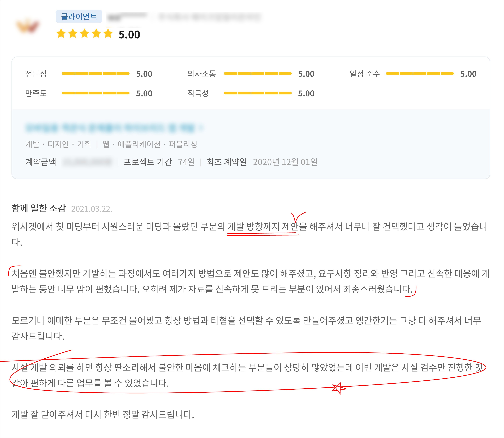This screenshot has width=504, height=438.
Task: Click the fifth yellow rating star
Action: pos(108,34)
